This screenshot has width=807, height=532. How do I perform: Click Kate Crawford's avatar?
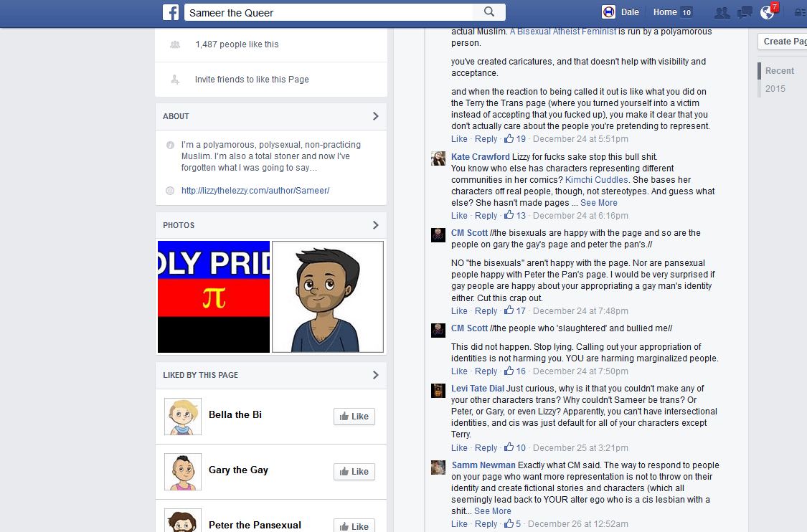pyautogui.click(x=438, y=158)
